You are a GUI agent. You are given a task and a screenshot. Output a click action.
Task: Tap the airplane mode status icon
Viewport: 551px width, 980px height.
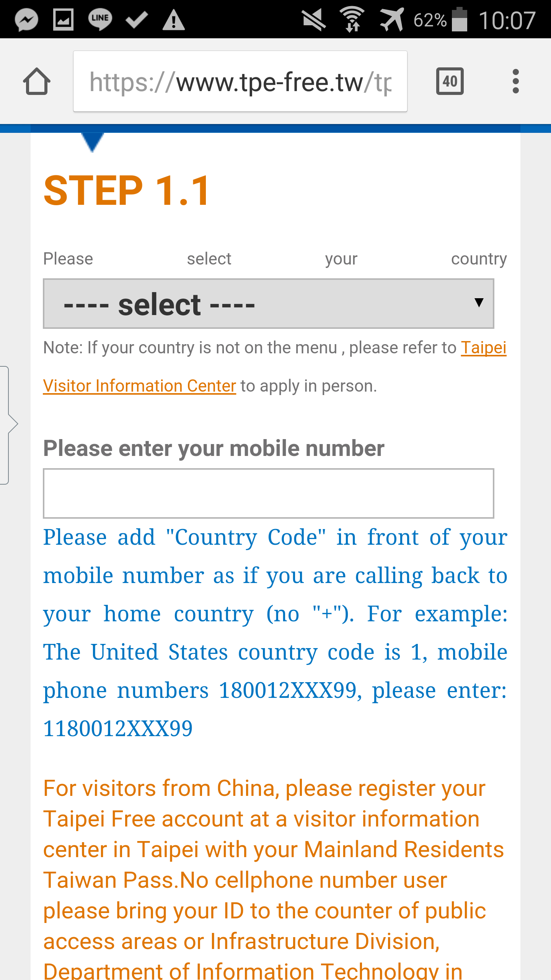pyautogui.click(x=392, y=19)
